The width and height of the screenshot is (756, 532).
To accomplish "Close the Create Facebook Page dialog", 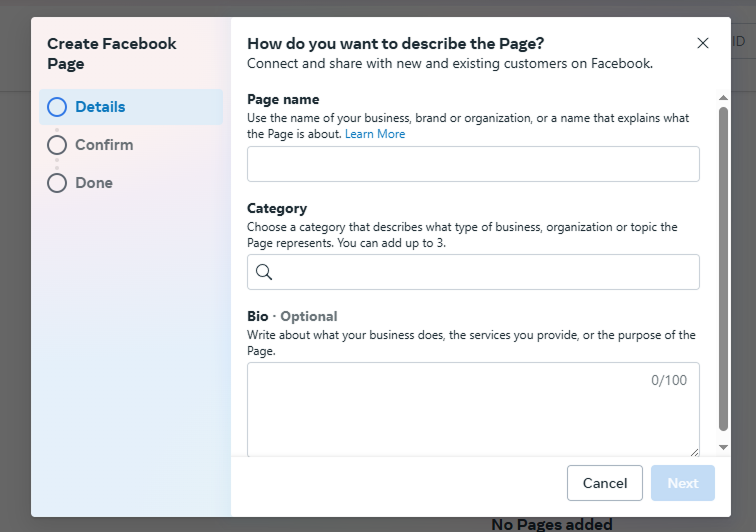I will [x=702, y=43].
